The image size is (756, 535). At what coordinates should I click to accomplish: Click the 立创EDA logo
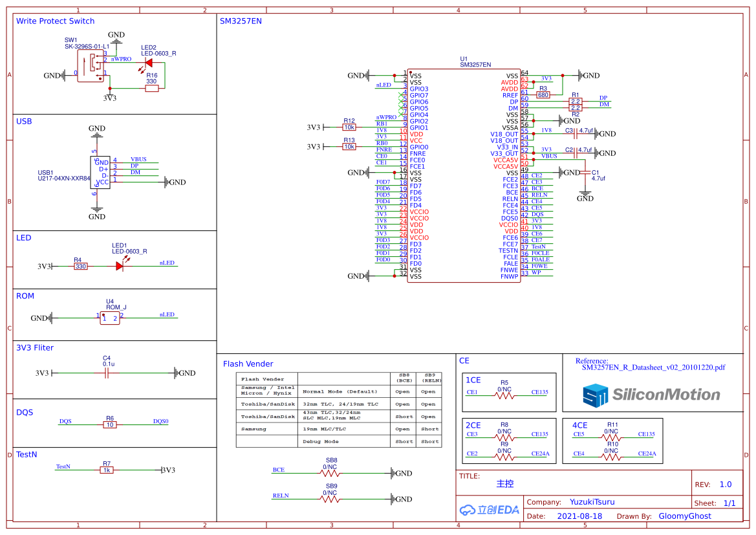[489, 510]
